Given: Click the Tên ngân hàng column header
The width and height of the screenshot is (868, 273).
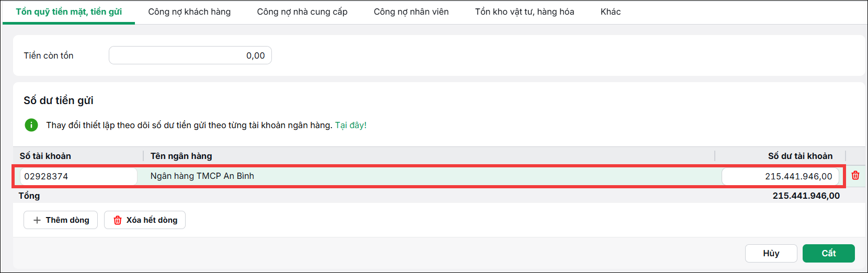Looking at the screenshot, I should click(x=181, y=156).
